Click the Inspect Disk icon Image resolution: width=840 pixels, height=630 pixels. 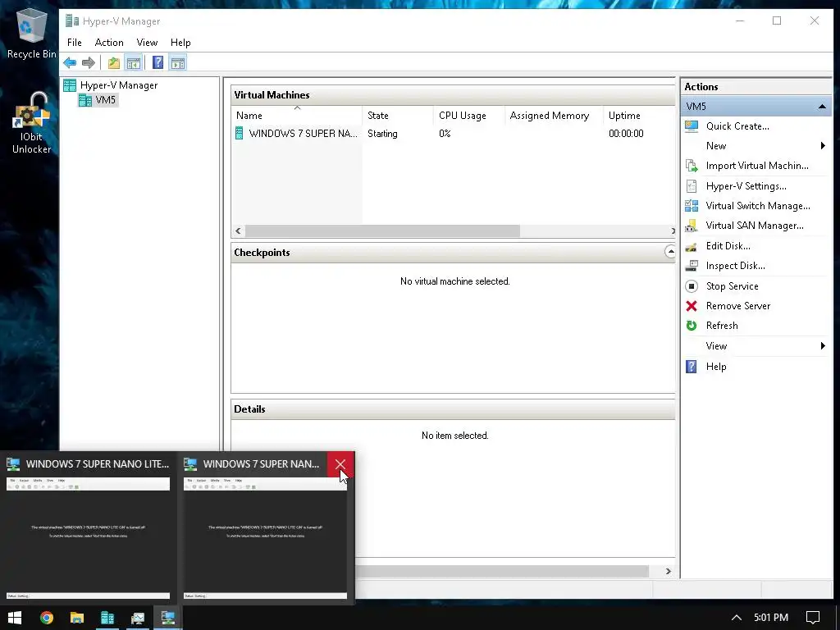point(692,266)
